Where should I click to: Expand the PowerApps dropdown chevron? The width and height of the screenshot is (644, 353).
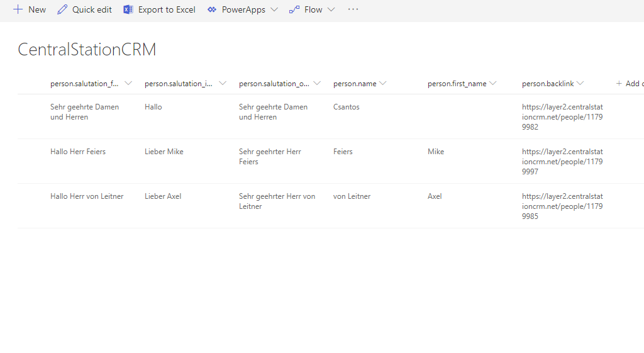(274, 9)
